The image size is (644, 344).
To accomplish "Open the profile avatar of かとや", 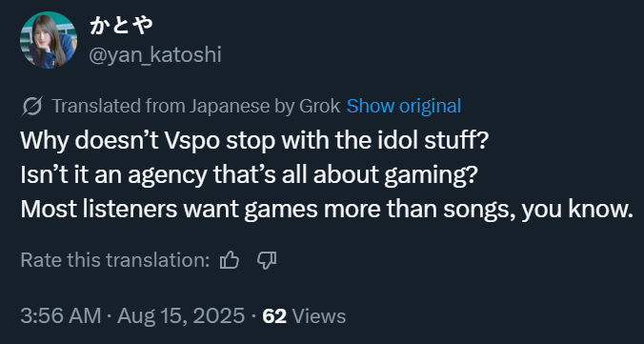I will (x=49, y=40).
